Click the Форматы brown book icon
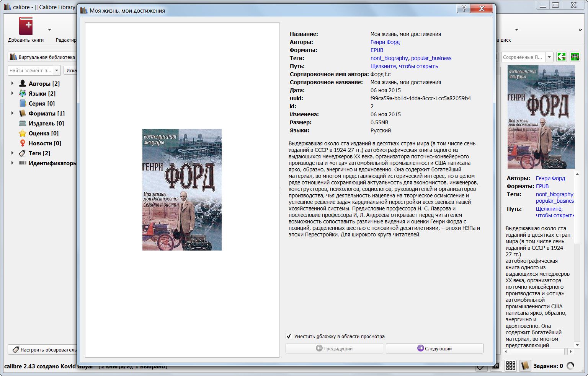The image size is (588, 376). [23, 113]
